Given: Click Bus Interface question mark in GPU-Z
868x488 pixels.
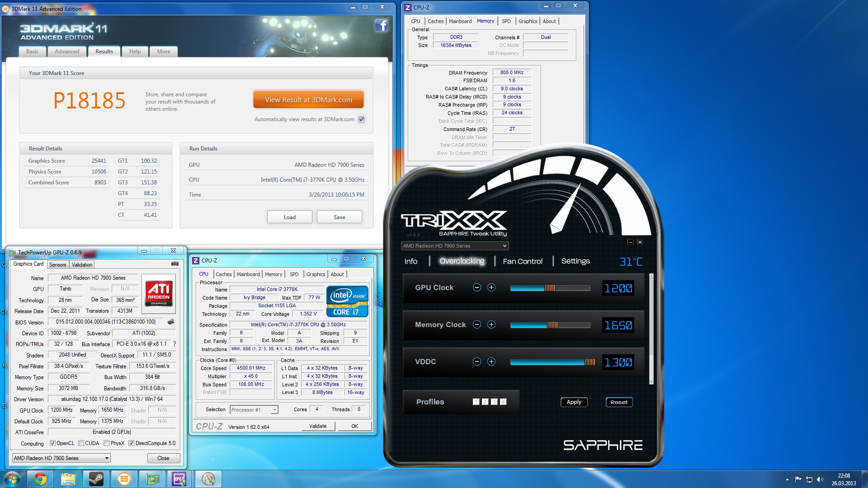Looking at the screenshot, I should click(x=174, y=344).
